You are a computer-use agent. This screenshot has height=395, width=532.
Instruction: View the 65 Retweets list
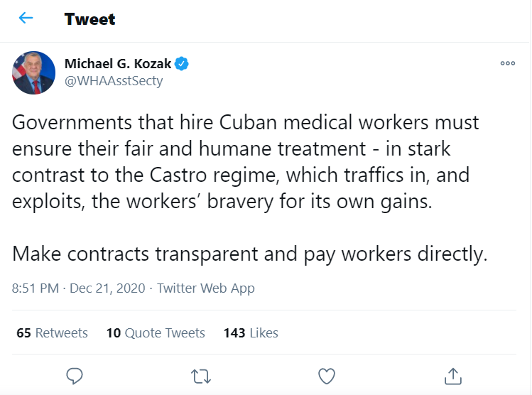point(52,332)
